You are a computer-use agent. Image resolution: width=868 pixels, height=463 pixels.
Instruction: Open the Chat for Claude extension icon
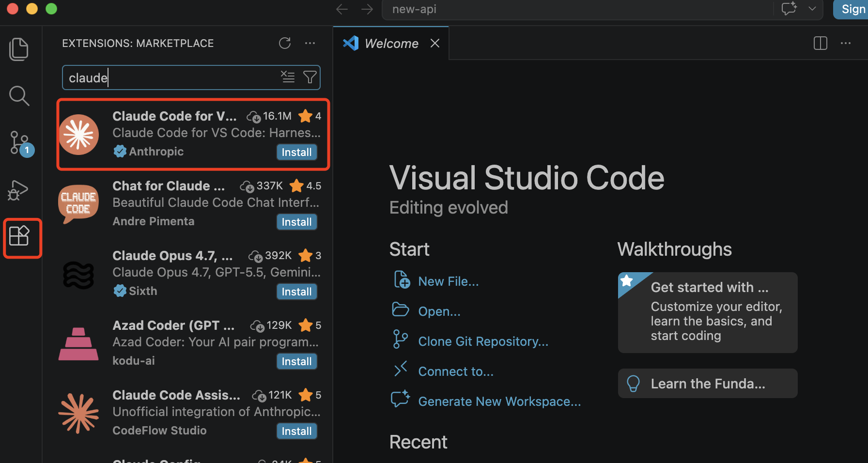(78, 204)
